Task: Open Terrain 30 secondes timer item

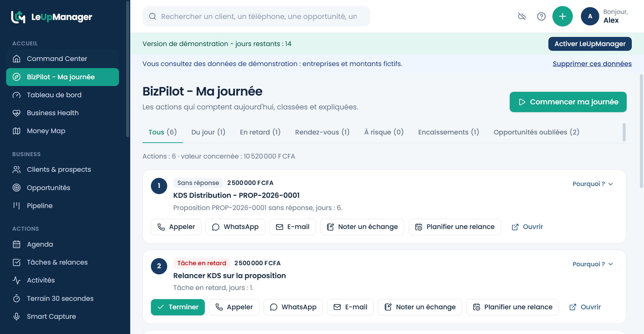Action: pos(62,298)
